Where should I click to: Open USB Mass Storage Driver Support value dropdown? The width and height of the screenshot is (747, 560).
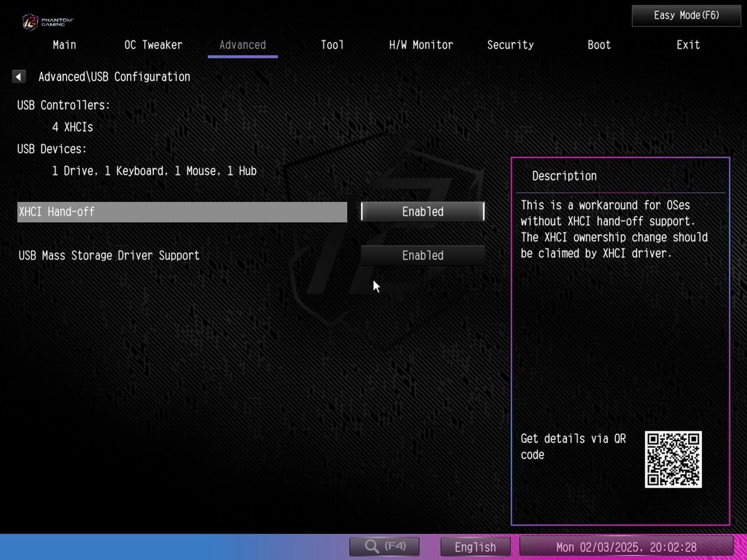pos(423,256)
